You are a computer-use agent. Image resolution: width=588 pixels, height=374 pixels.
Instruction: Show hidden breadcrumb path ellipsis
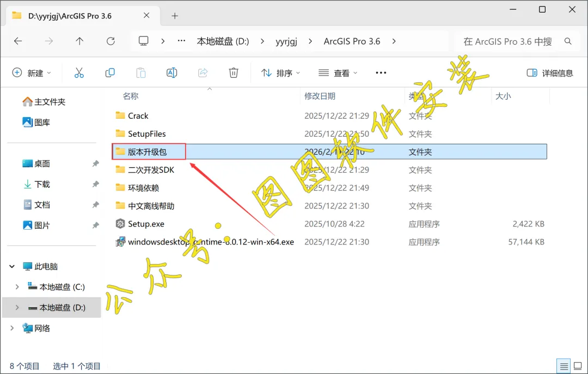181,41
